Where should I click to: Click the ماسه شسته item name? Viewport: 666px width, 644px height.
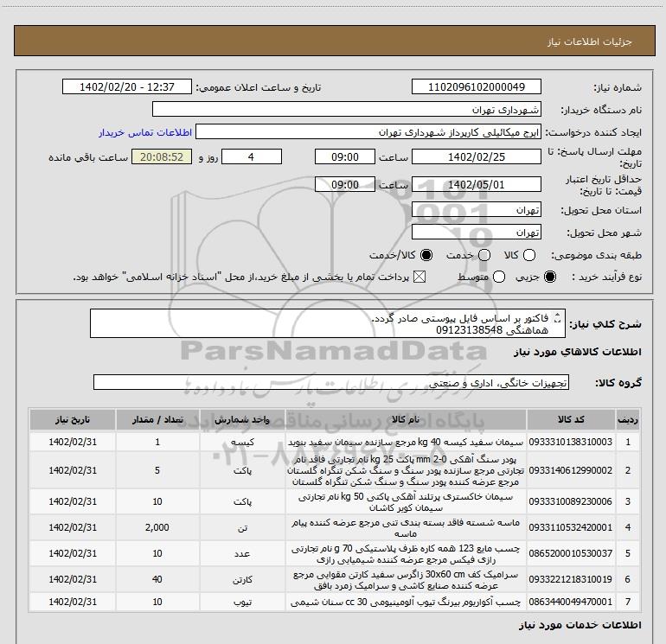coord(406,527)
